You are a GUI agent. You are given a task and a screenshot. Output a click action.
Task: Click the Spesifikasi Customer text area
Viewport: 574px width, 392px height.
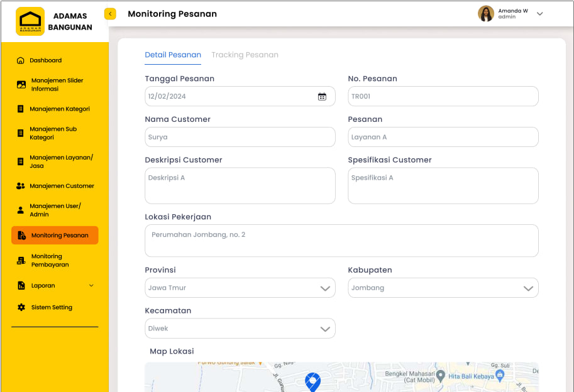click(443, 186)
